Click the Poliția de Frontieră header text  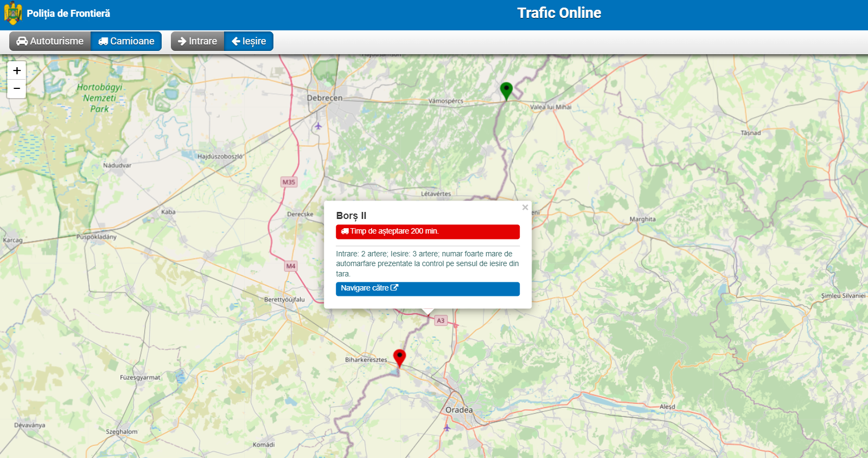coord(68,14)
